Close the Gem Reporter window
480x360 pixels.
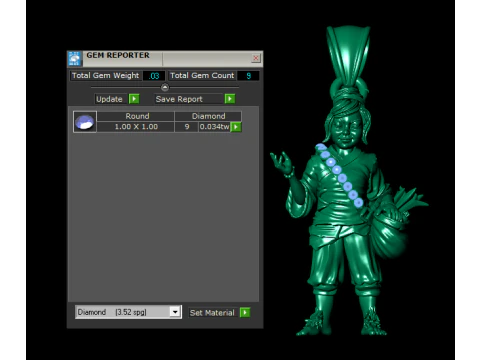256,58
